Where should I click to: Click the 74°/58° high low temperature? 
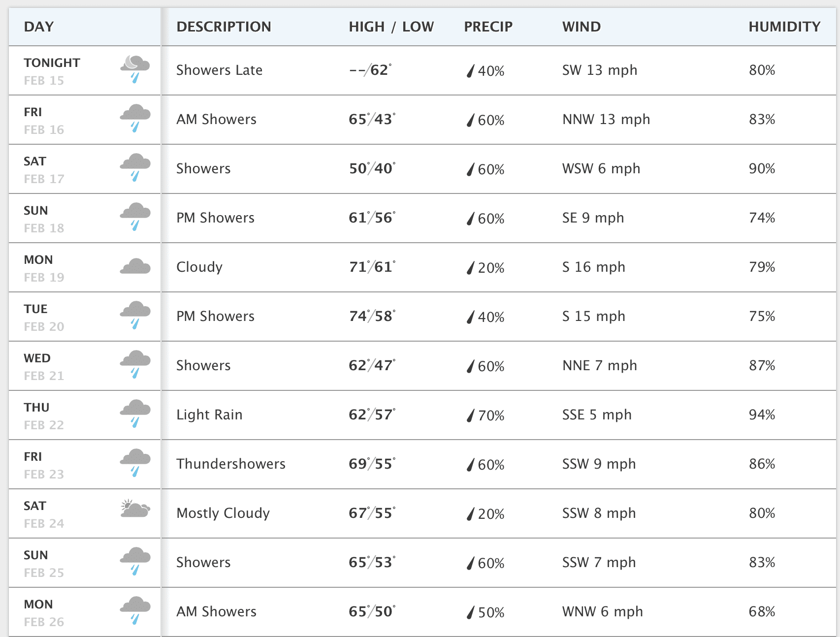372,316
